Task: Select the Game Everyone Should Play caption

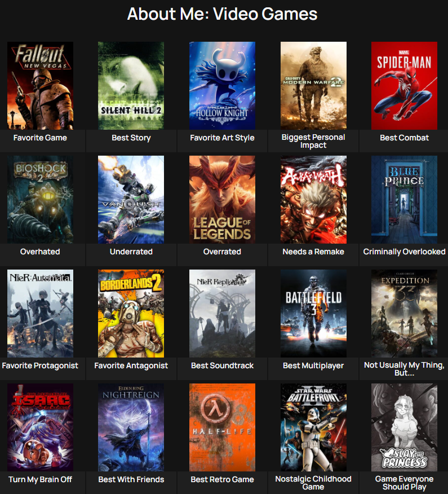Action: [404, 483]
